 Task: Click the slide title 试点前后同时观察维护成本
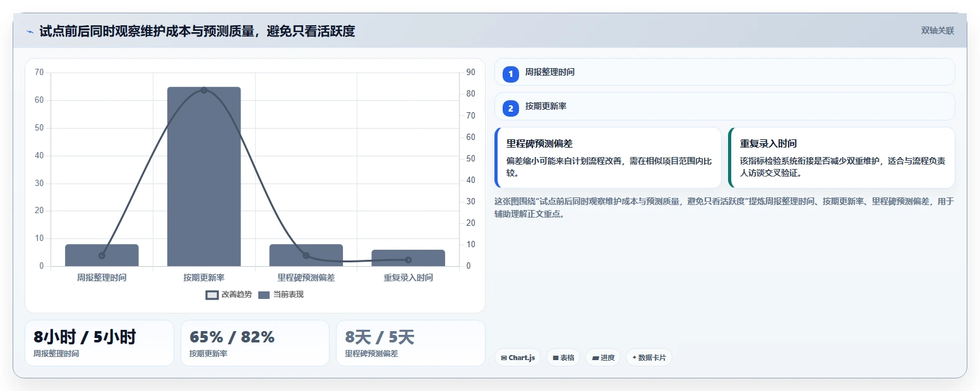click(x=197, y=31)
